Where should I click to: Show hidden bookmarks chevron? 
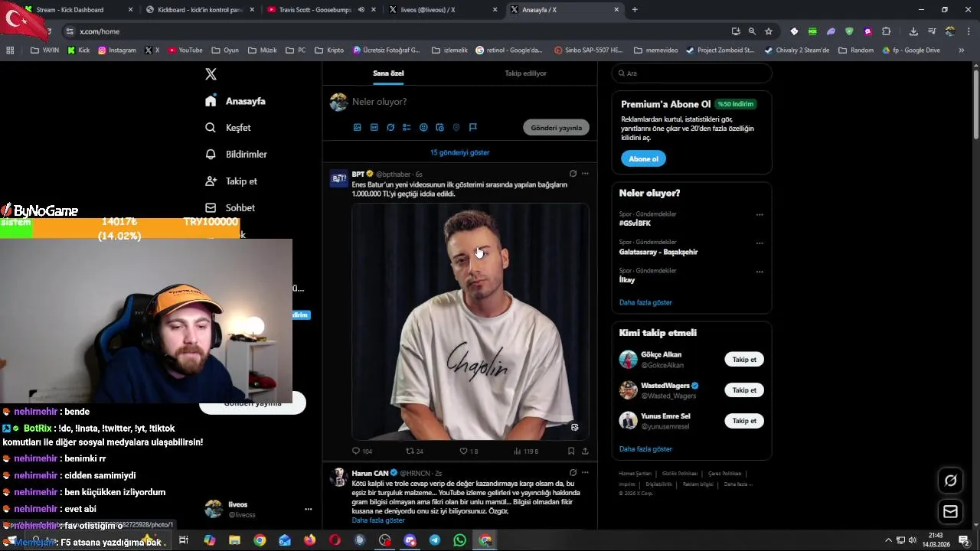[962, 51]
